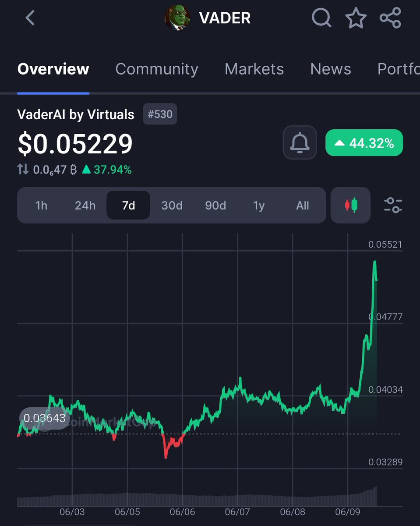This screenshot has width=420, height=526.
Task: Tap the 0.04034 axis value
Action: [x=385, y=389]
